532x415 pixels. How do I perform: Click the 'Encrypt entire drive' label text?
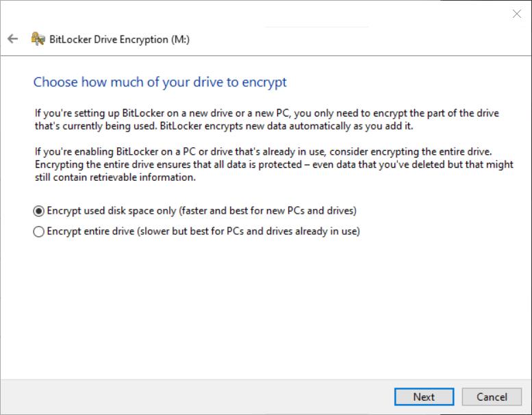(x=90, y=231)
